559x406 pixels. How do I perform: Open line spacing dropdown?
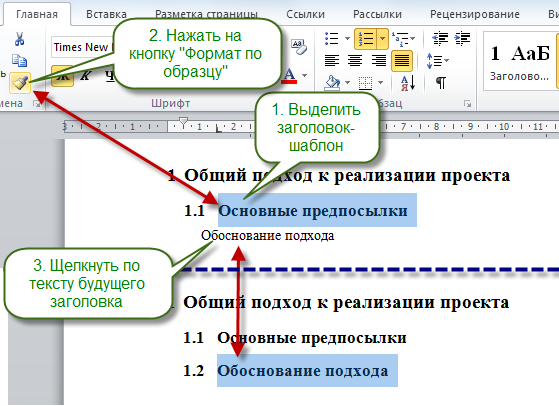tap(437, 61)
